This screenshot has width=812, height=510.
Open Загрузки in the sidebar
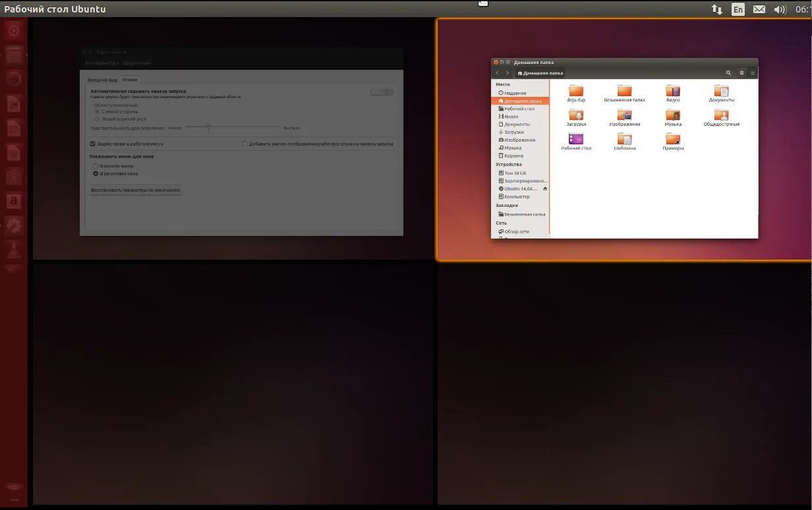click(521, 132)
